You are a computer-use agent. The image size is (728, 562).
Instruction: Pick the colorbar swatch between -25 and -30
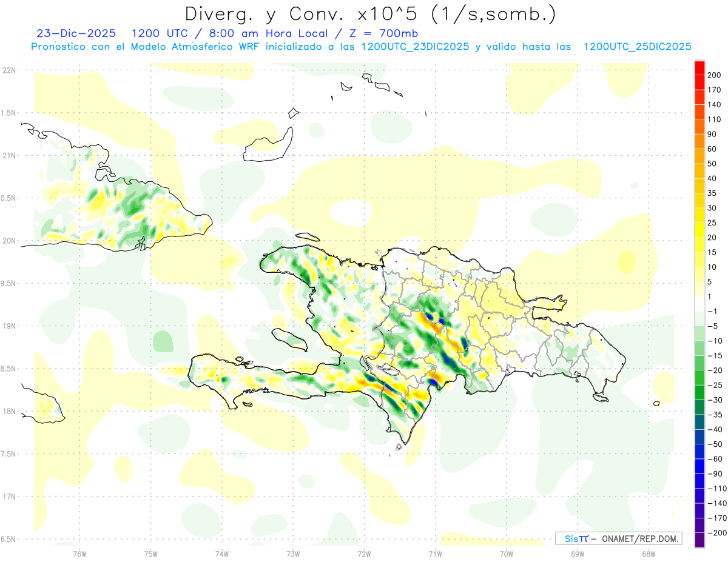tap(699, 393)
